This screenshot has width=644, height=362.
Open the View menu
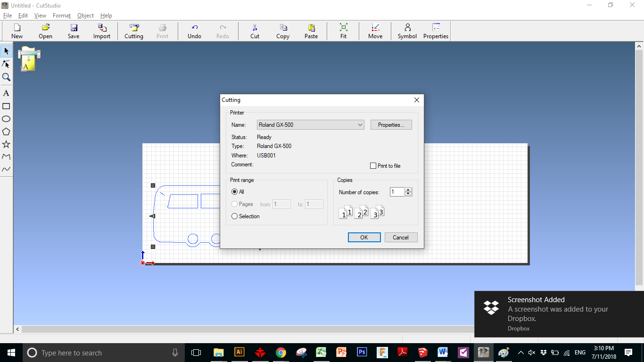click(x=40, y=16)
